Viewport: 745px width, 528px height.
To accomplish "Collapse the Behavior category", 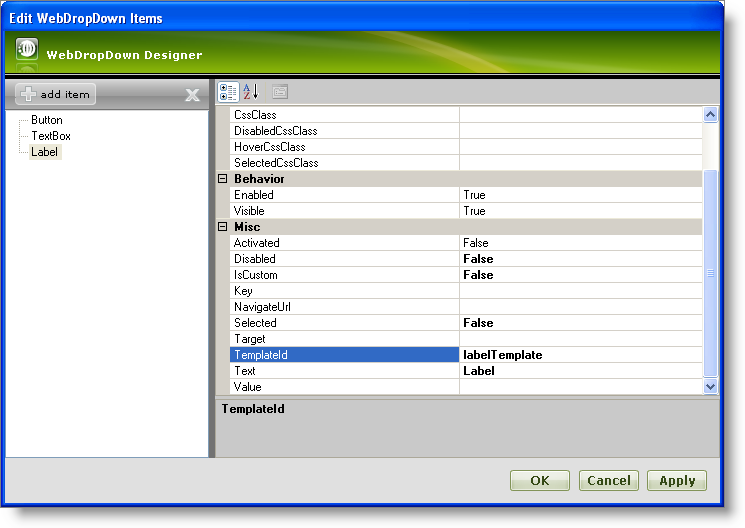I will tap(223, 179).
